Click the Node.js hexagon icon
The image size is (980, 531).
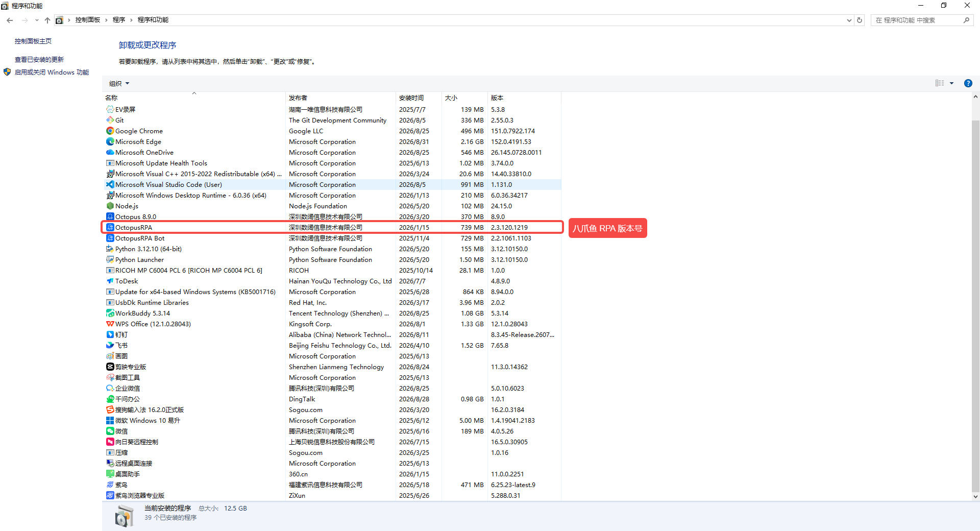[x=110, y=206]
